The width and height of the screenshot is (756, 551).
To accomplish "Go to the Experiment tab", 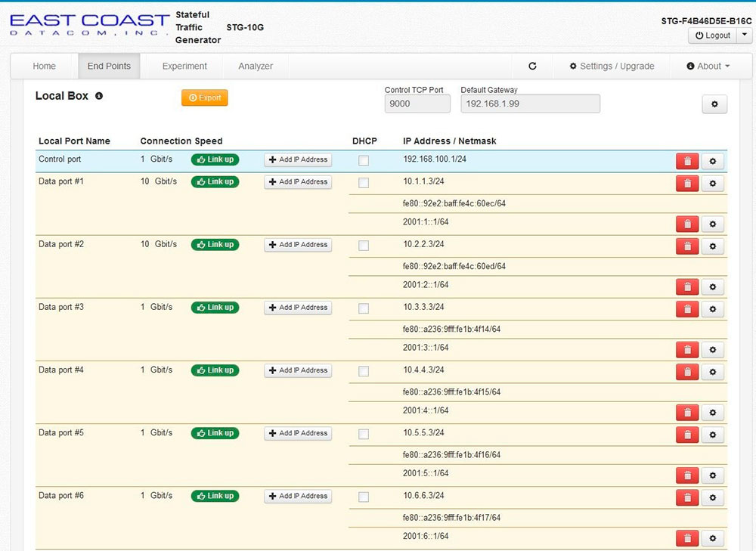I will pyautogui.click(x=183, y=66).
